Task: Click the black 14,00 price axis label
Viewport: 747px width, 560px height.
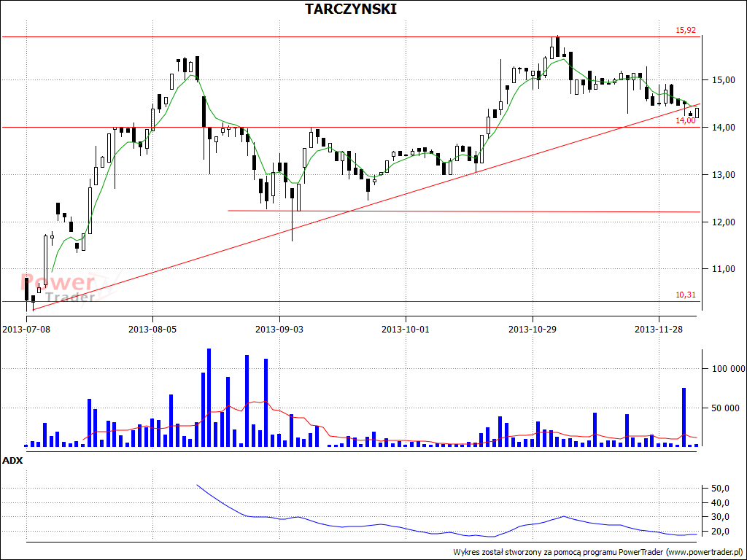Action: click(x=723, y=127)
